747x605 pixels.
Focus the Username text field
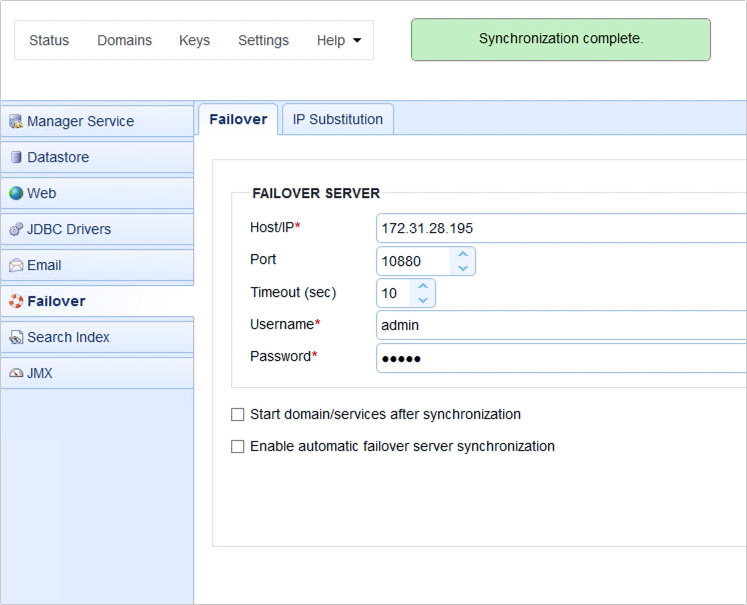(560, 325)
